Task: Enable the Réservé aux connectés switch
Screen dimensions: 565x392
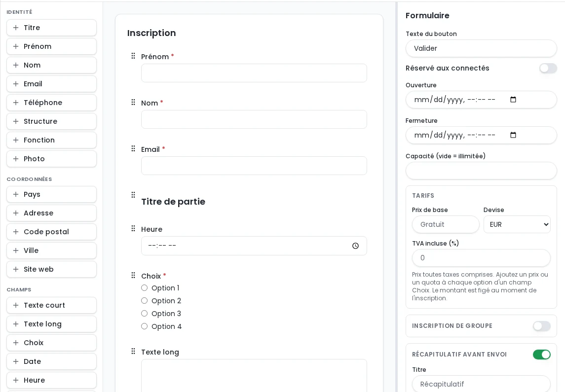Action: point(548,68)
